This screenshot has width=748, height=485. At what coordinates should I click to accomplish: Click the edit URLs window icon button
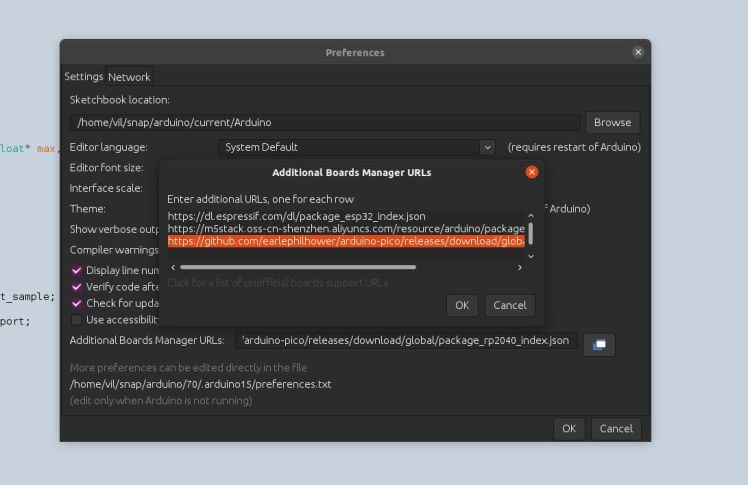point(599,344)
